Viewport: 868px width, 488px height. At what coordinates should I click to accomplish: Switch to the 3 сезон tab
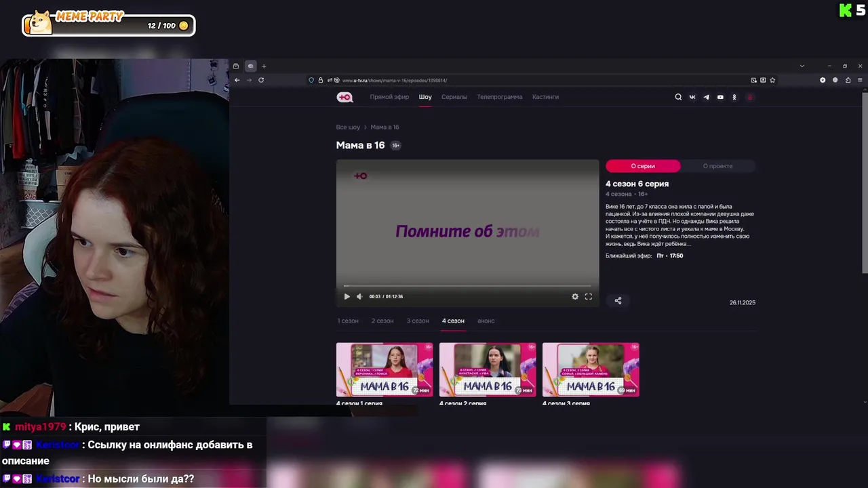418,321
